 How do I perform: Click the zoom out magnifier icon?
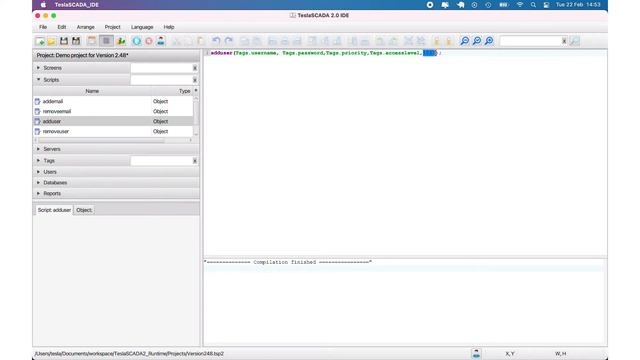click(x=464, y=41)
